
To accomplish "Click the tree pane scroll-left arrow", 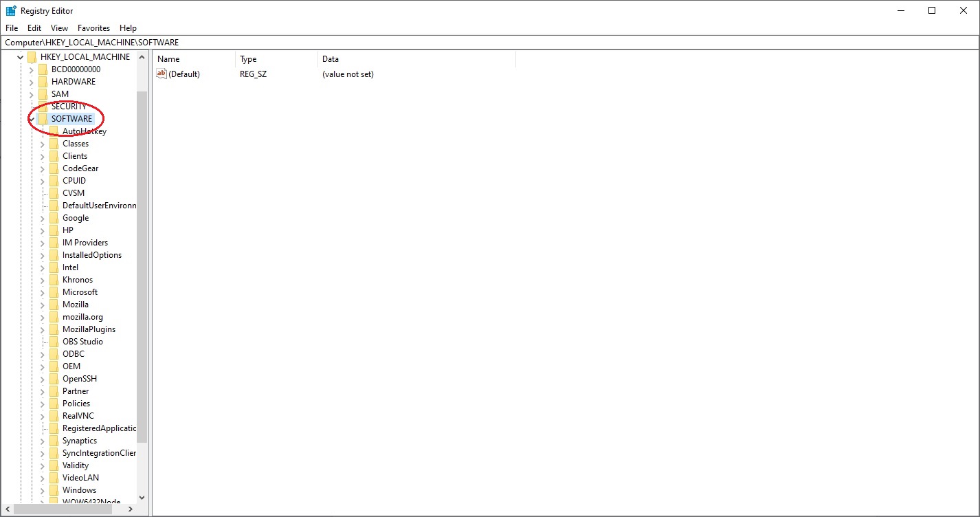I will (8, 509).
